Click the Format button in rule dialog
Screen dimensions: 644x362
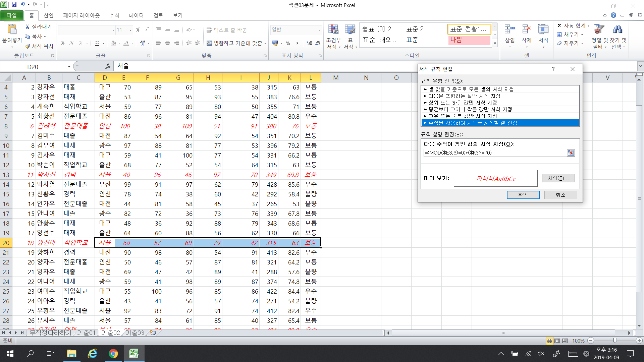[558, 178]
